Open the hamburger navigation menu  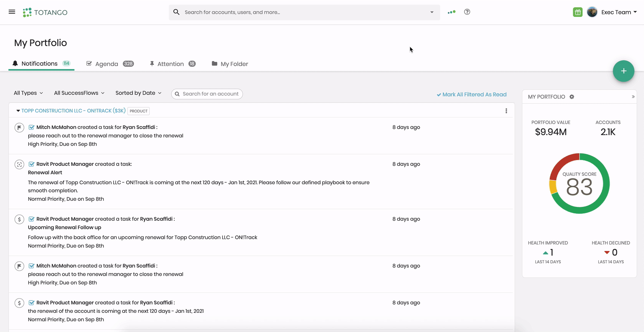click(x=12, y=12)
